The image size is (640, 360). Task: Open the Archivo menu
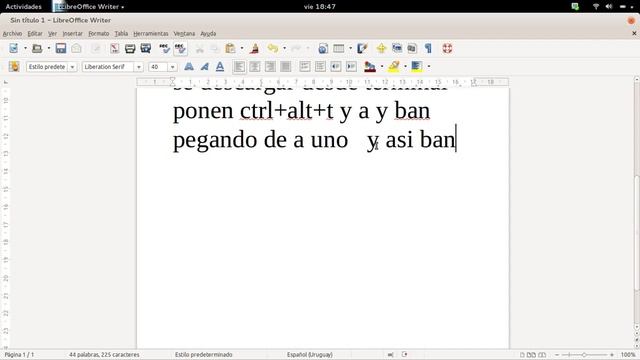12,33
